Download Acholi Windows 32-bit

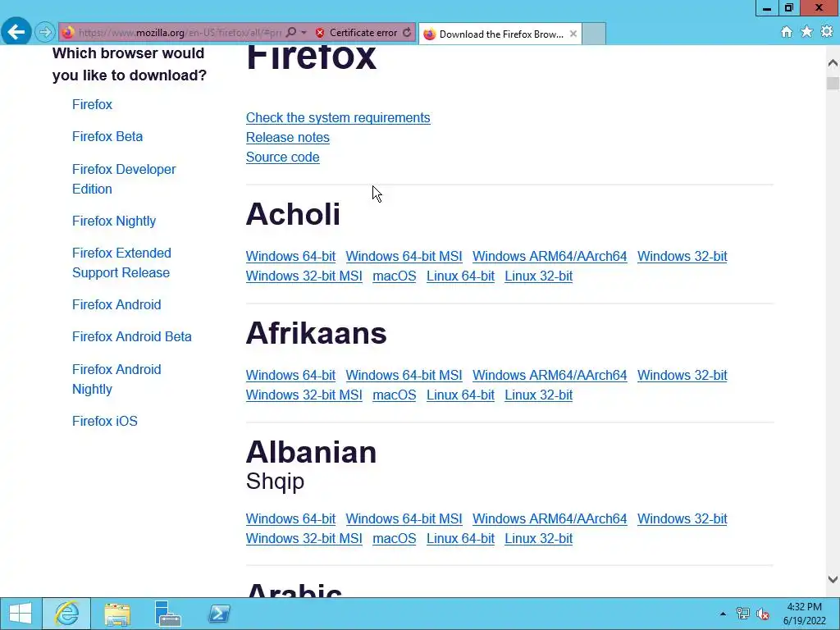[x=682, y=257]
